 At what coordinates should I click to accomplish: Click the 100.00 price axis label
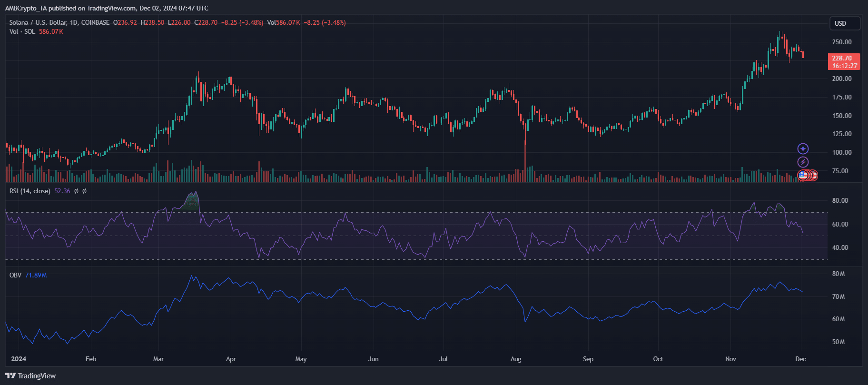(x=842, y=152)
